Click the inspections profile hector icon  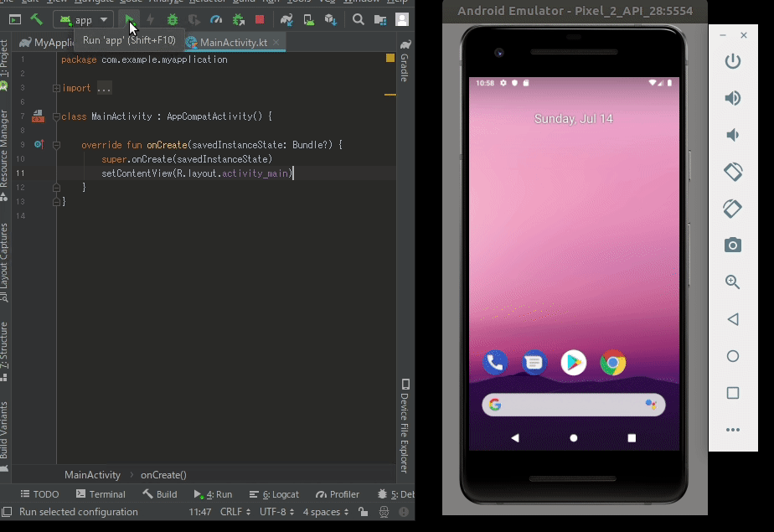384,512
